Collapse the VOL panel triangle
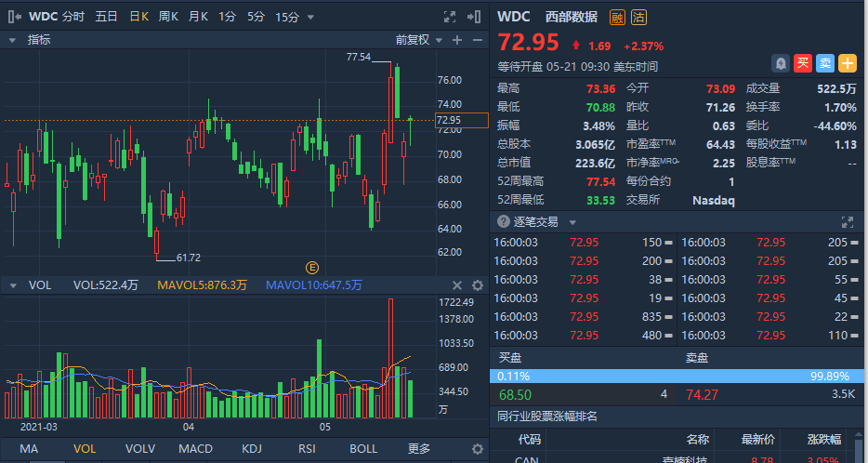868x463 pixels. pos(13,285)
